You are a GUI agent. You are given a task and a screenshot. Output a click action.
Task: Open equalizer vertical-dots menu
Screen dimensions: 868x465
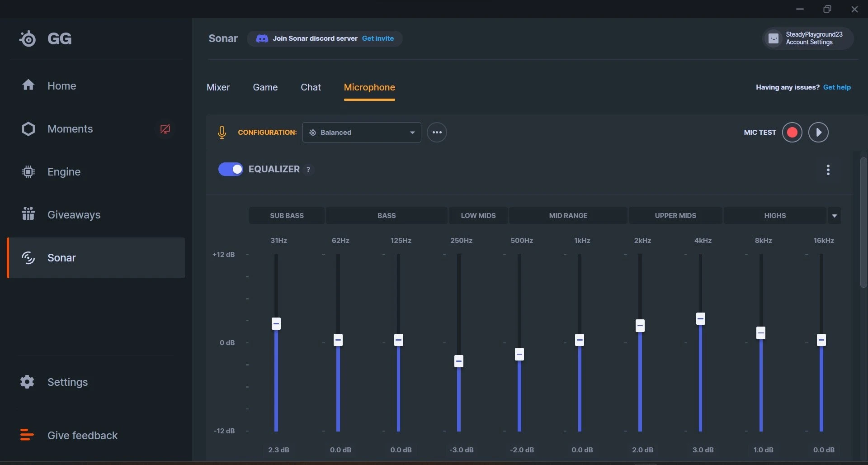point(828,170)
